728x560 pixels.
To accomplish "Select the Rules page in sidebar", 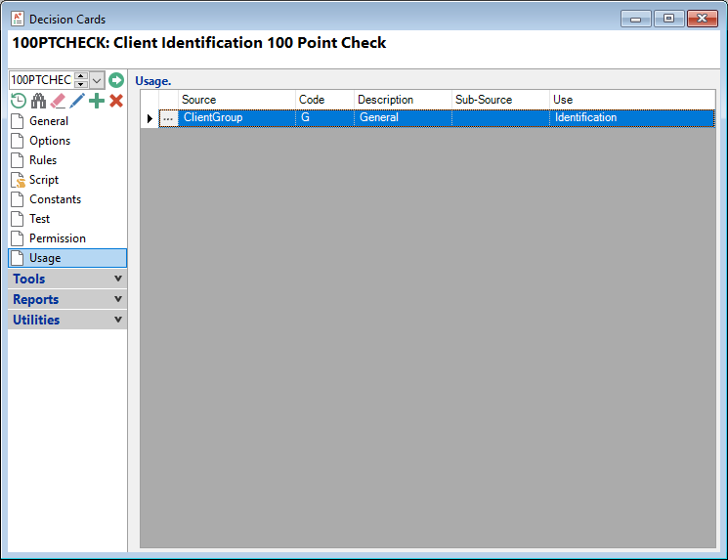I will [43, 160].
